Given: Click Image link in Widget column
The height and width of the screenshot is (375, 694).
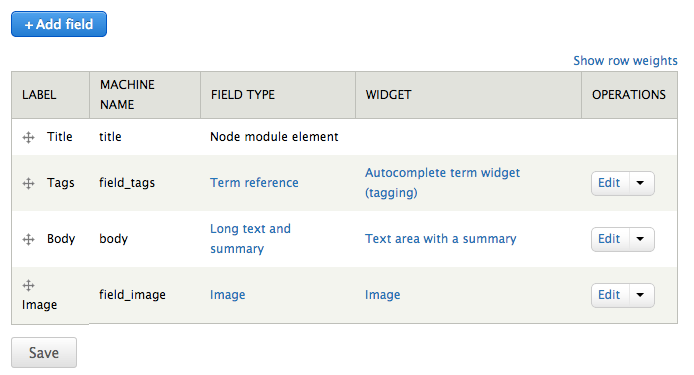Looking at the screenshot, I should tap(382, 295).
